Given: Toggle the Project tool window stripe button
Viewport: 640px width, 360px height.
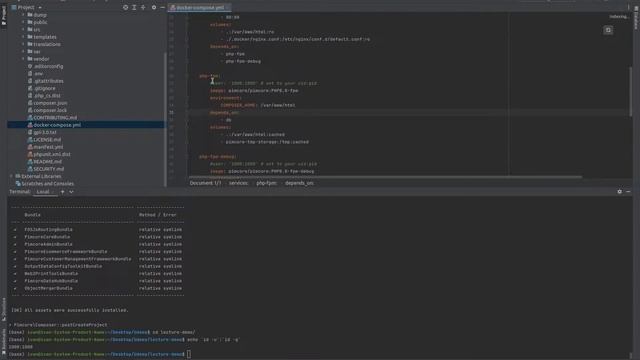Looking at the screenshot, I should click(x=4, y=16).
